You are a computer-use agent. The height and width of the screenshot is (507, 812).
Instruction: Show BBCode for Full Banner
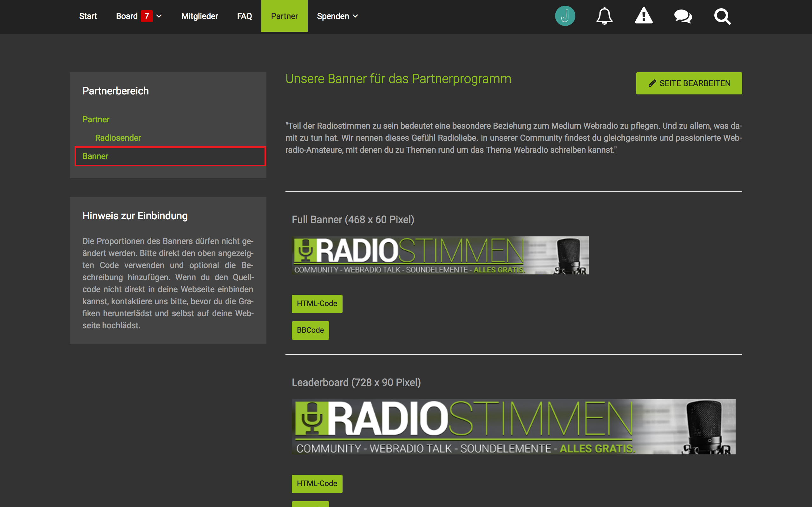coord(310,330)
